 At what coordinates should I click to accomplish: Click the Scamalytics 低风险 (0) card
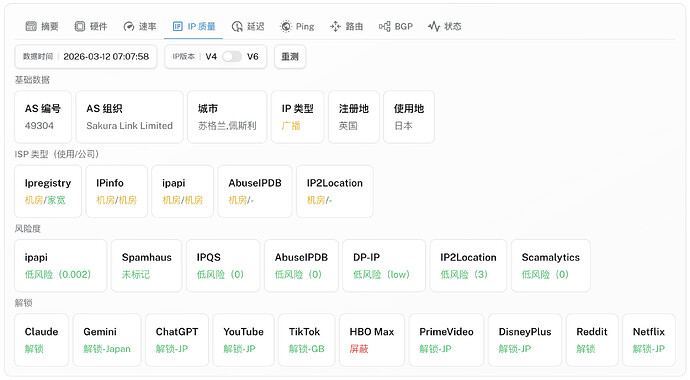point(551,266)
